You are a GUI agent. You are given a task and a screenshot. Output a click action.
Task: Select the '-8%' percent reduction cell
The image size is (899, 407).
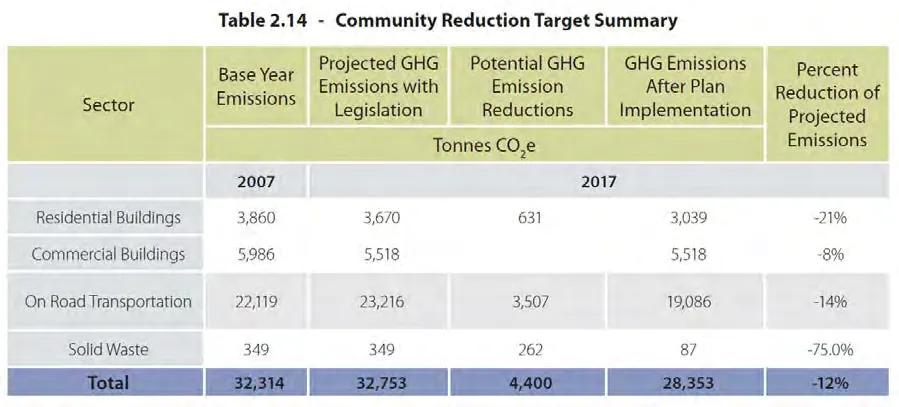tap(831, 254)
